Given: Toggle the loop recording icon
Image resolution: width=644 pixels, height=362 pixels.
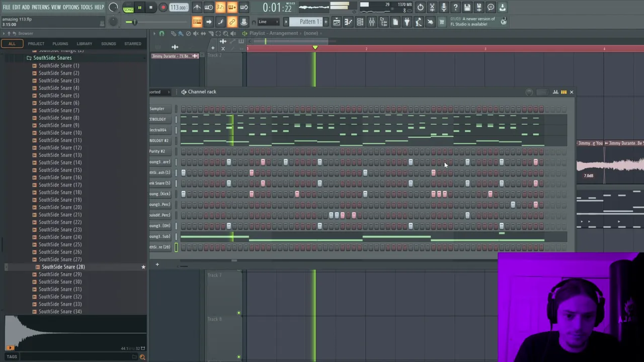Looking at the screenshot, I should [244, 8].
